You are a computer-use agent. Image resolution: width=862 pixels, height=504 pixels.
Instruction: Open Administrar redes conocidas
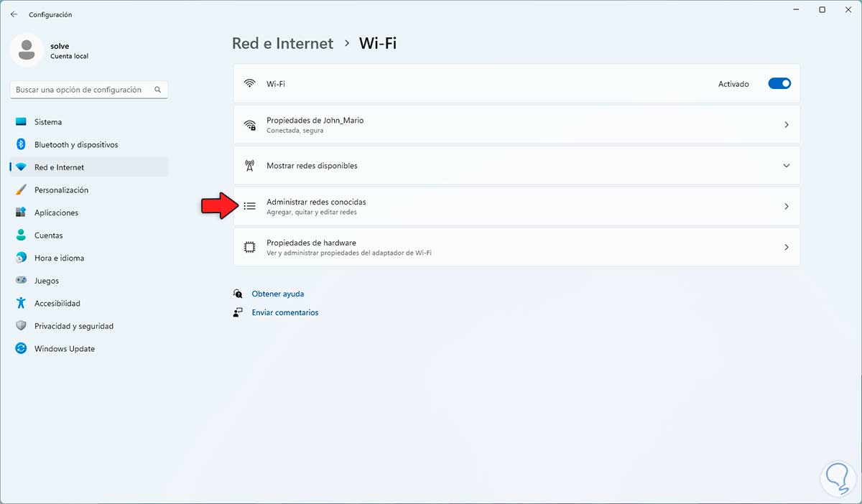[516, 206]
